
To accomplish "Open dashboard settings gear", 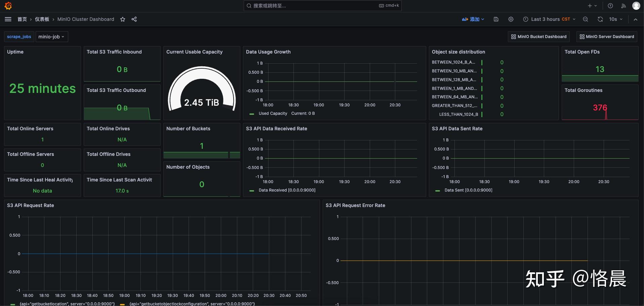I will click(x=511, y=19).
